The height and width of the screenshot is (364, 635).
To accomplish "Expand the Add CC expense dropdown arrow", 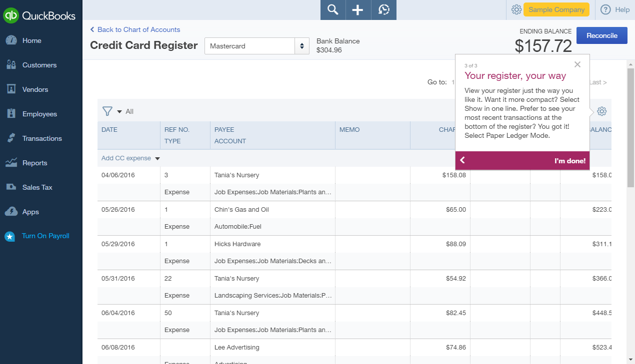I will tap(157, 158).
